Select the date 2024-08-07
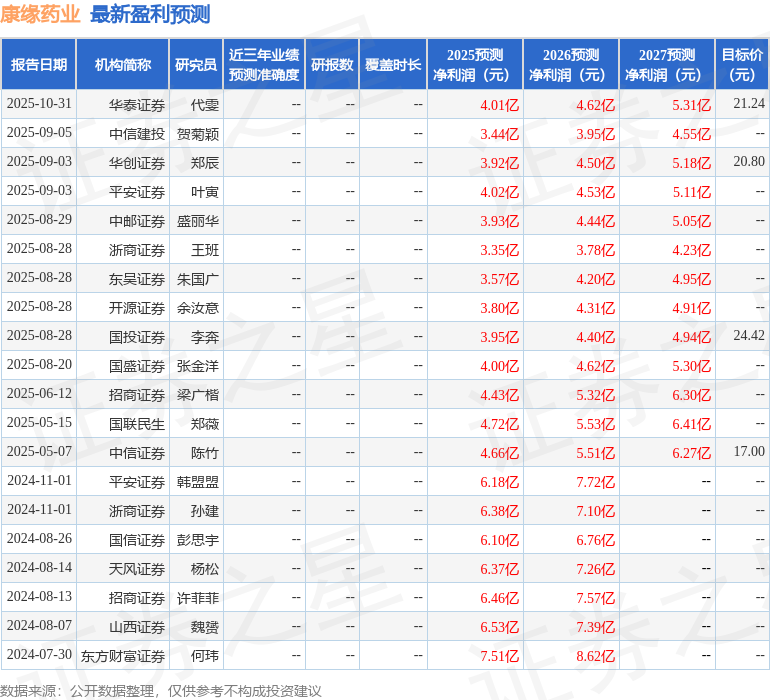Image resolution: width=770 pixels, height=700 pixels. 39,625
